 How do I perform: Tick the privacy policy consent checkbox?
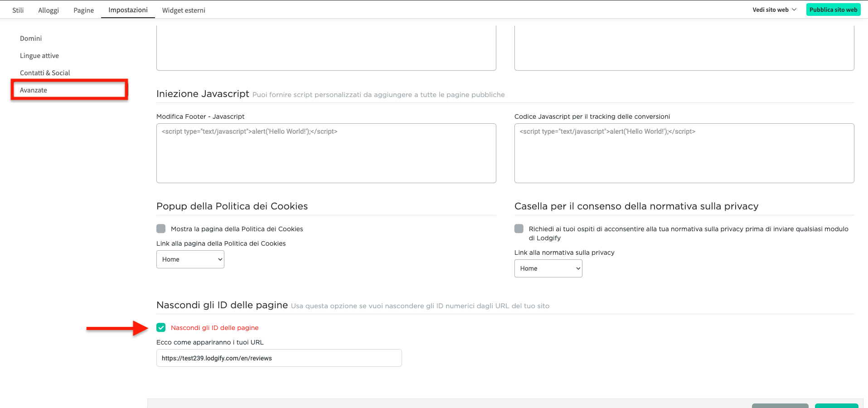coord(519,228)
